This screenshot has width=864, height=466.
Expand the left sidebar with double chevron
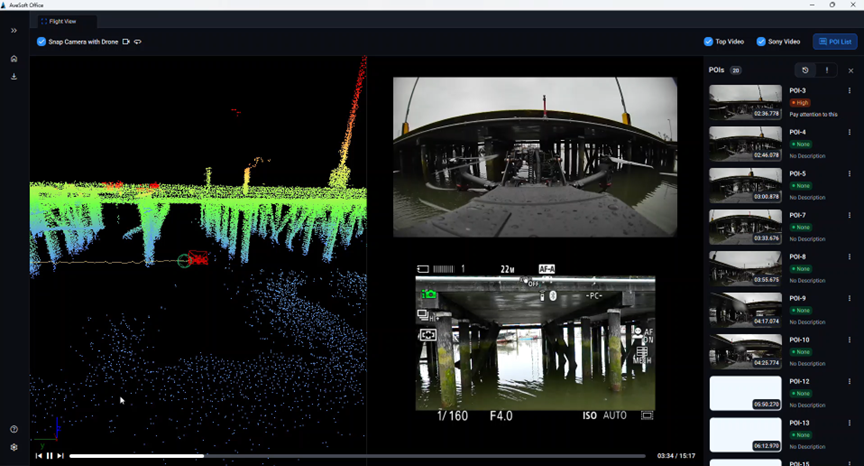coord(14,31)
